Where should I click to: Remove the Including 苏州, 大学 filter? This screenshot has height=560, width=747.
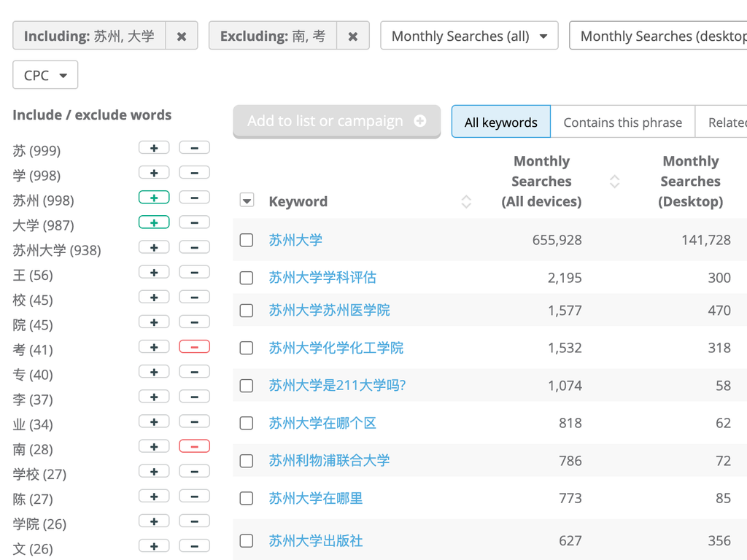(182, 36)
